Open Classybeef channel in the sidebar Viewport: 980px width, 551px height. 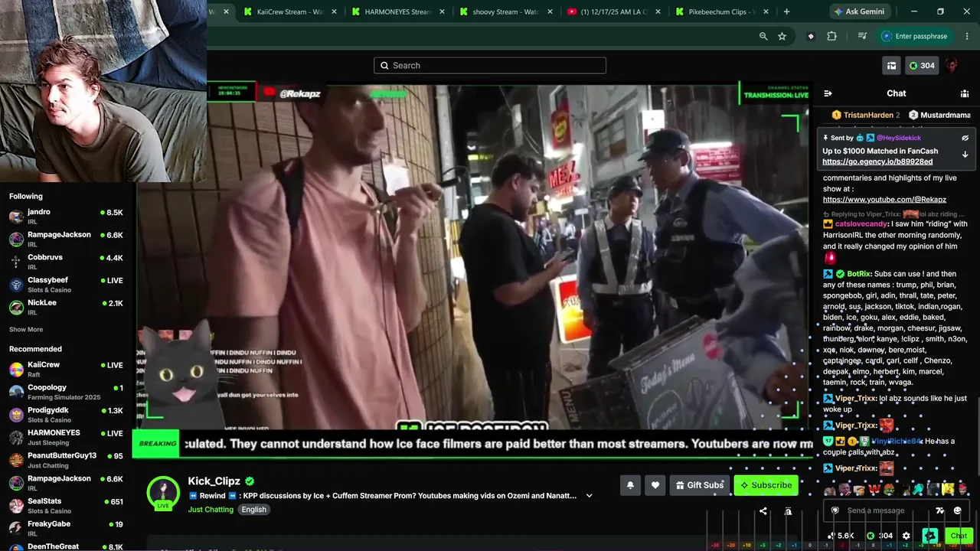(x=66, y=284)
